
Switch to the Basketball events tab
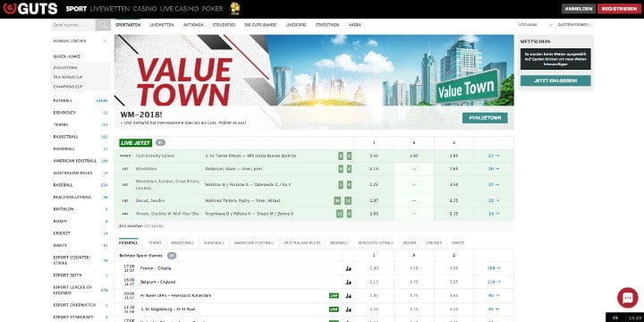tap(182, 243)
